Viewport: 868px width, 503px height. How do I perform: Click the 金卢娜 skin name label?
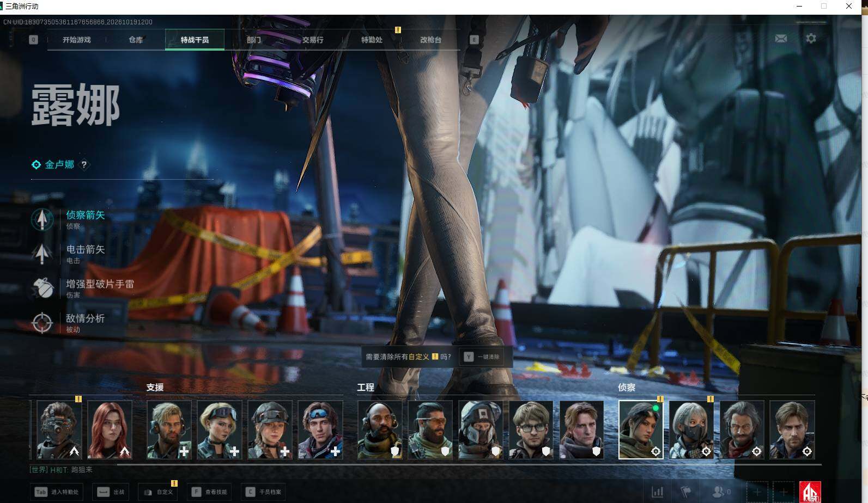tap(59, 164)
